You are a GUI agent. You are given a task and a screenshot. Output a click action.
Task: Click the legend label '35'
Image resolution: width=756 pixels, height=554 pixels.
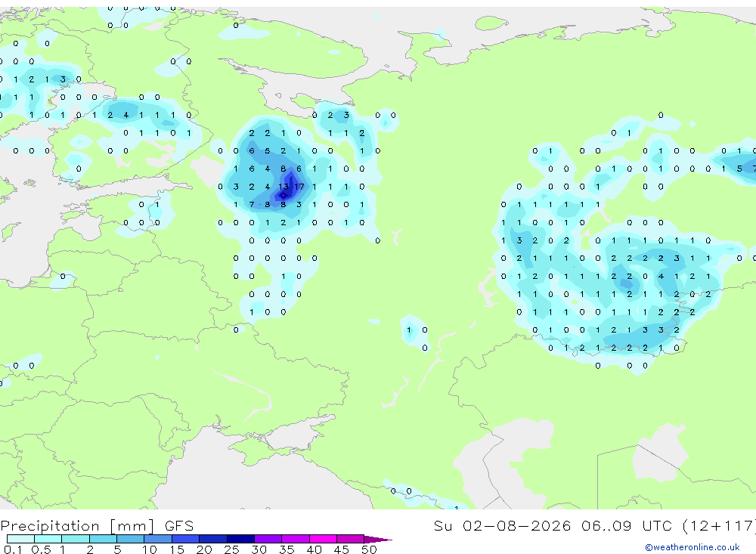coord(287,549)
